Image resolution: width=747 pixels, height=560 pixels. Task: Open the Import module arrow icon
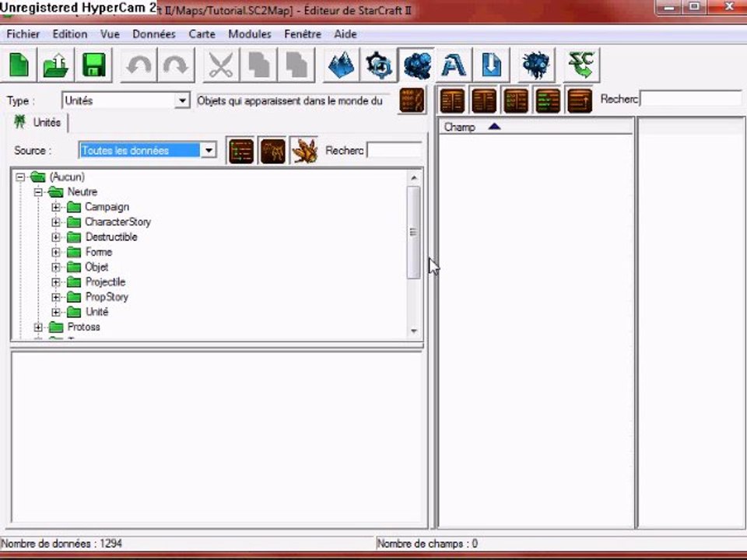(x=491, y=65)
